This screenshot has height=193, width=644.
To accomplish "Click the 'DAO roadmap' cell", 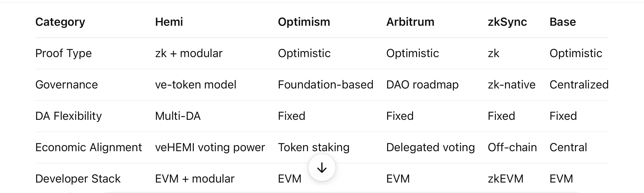I will (x=422, y=85).
